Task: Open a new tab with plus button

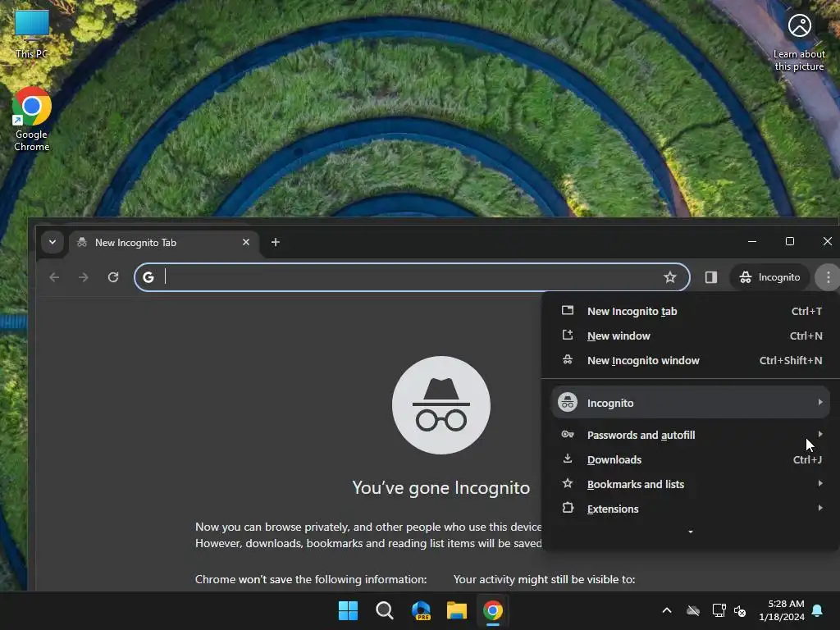Action: tap(276, 242)
